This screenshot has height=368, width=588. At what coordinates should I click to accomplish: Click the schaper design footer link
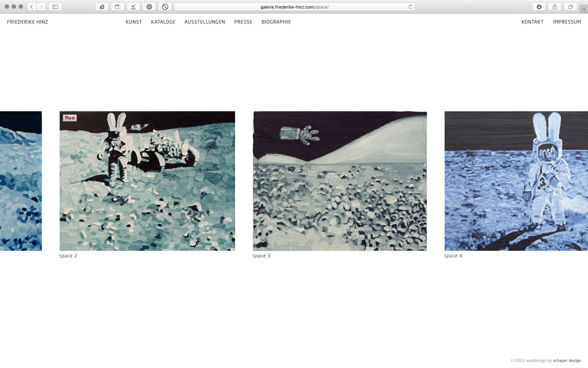(x=567, y=361)
